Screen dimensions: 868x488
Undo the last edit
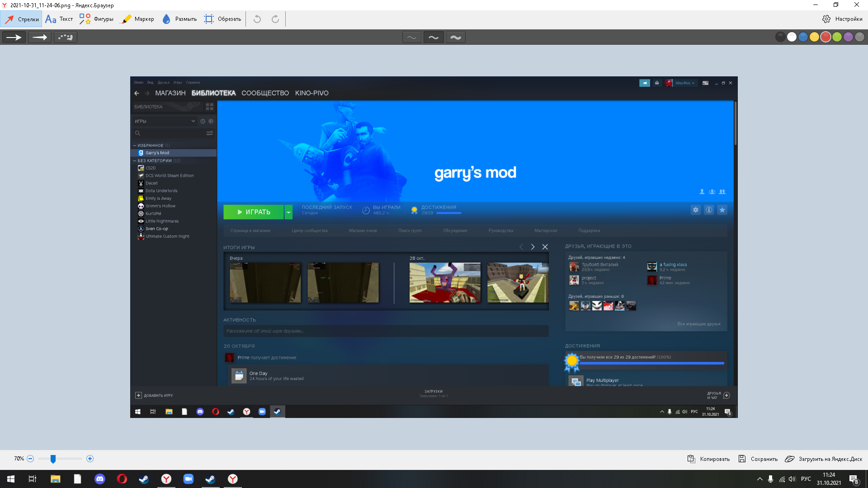[257, 19]
